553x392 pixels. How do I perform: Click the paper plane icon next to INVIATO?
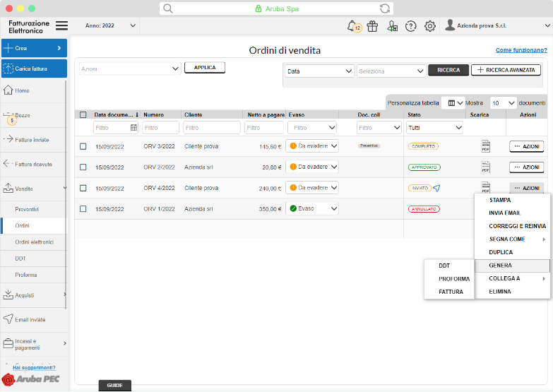point(436,188)
